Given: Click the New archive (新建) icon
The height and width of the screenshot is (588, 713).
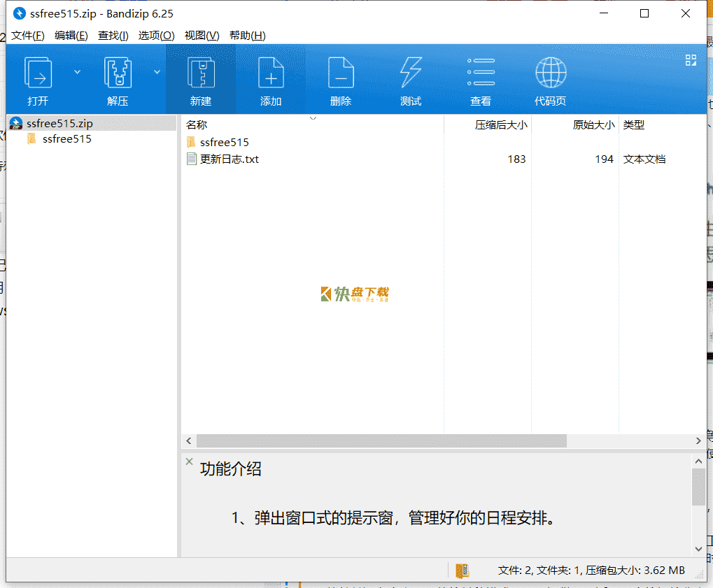Looking at the screenshot, I should point(201,73).
